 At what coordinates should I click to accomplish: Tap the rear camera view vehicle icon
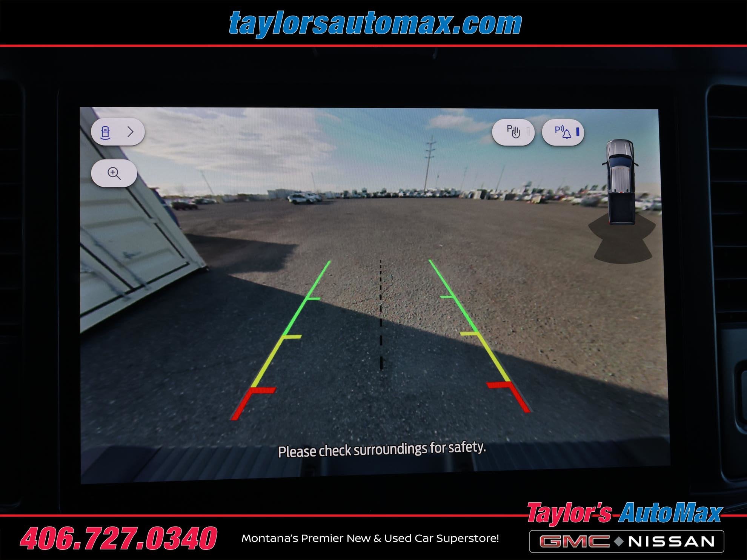[105, 132]
